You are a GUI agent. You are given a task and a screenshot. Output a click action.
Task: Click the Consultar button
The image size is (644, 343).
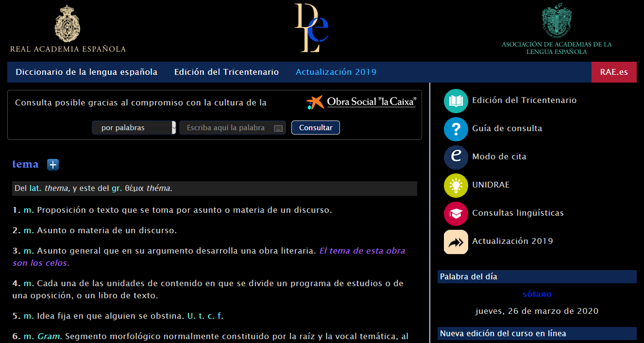pyautogui.click(x=316, y=128)
